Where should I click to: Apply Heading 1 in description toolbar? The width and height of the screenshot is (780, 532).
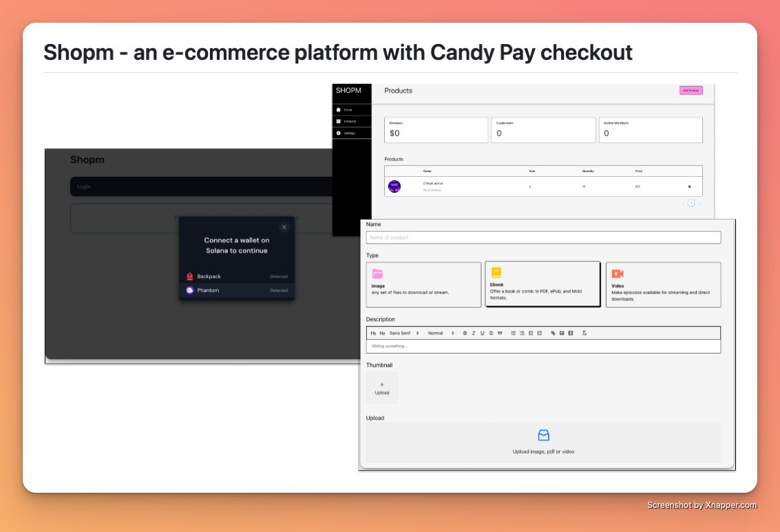373,333
